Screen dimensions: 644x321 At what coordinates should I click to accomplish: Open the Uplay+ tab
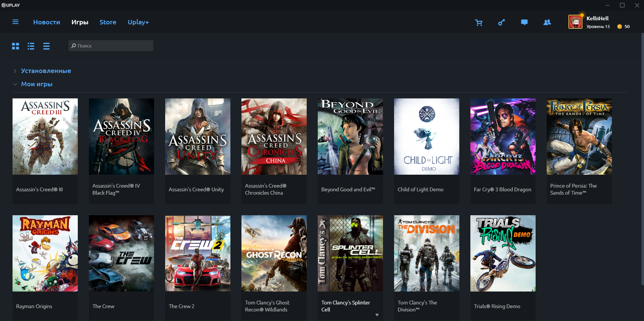138,22
